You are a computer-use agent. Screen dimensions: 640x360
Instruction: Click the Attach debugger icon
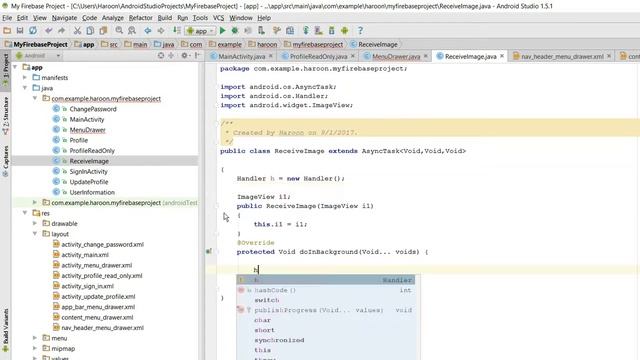[261, 31]
